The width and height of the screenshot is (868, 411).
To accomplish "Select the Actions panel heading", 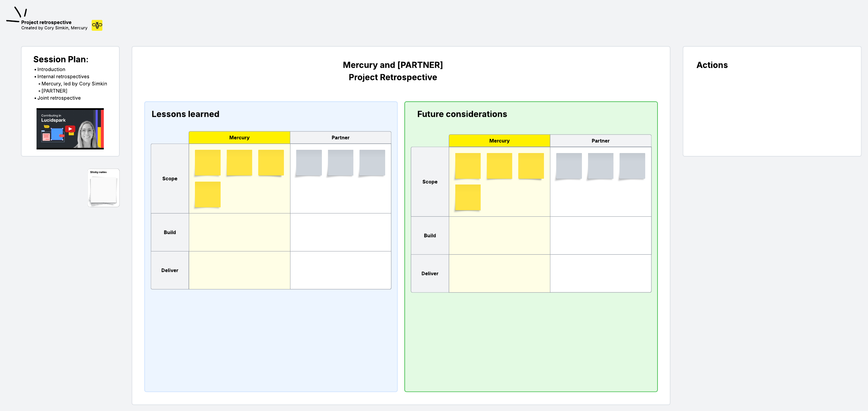I will pyautogui.click(x=712, y=65).
